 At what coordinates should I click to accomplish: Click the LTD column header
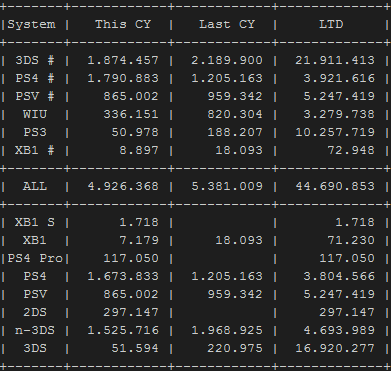tap(331, 24)
